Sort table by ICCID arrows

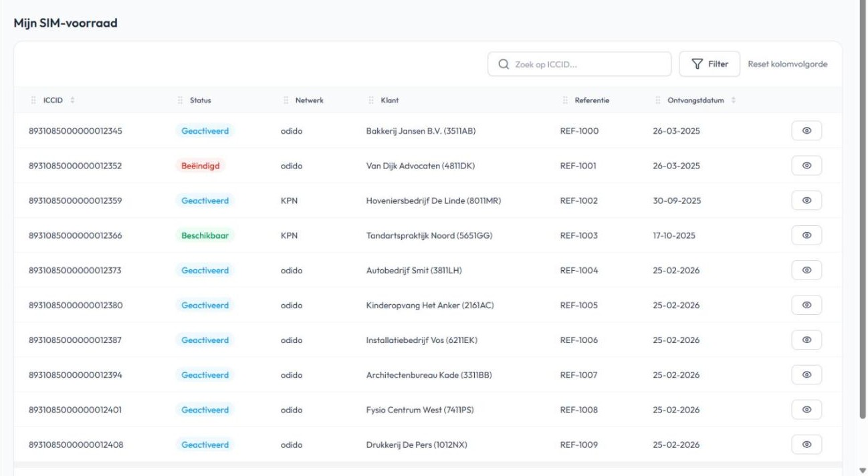[x=72, y=100]
